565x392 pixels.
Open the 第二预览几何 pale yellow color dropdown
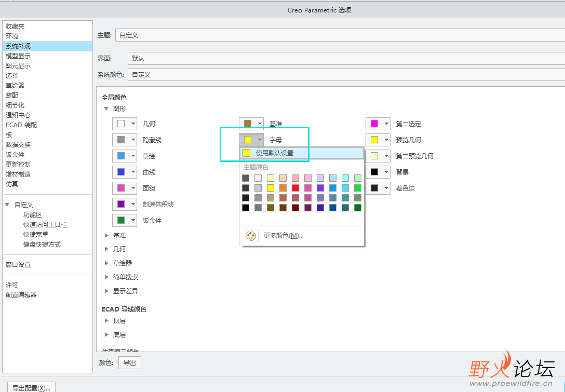click(x=378, y=156)
